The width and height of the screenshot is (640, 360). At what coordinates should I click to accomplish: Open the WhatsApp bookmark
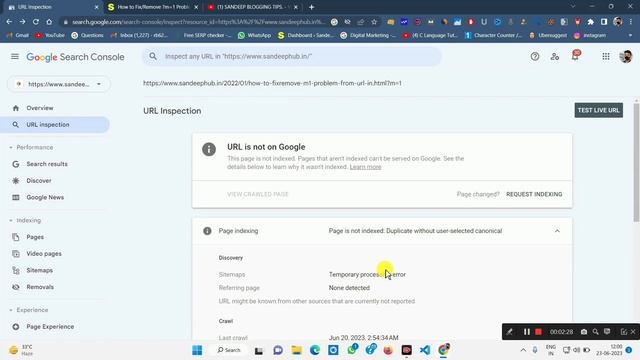(255, 36)
